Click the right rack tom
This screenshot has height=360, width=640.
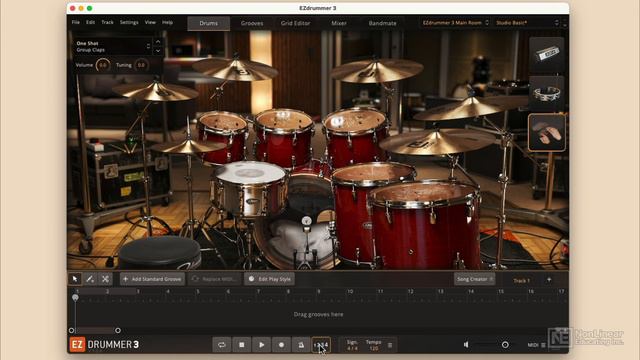[355, 137]
